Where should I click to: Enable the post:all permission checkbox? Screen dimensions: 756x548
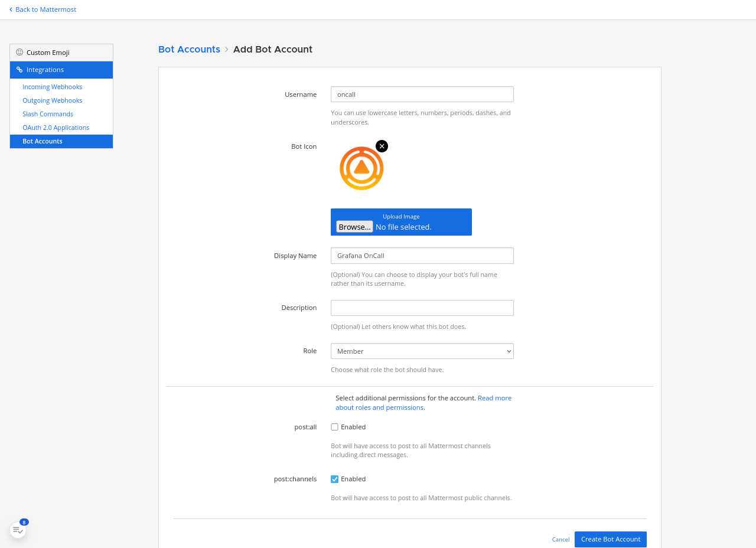pyautogui.click(x=334, y=426)
